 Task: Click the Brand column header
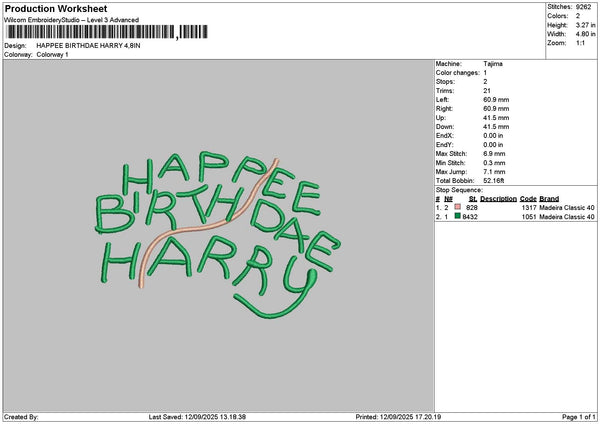coord(549,199)
